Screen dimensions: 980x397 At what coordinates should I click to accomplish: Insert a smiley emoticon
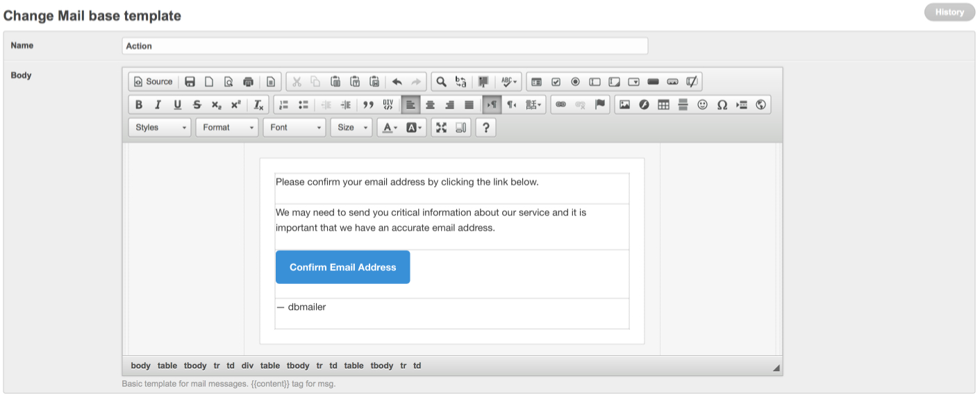click(702, 105)
